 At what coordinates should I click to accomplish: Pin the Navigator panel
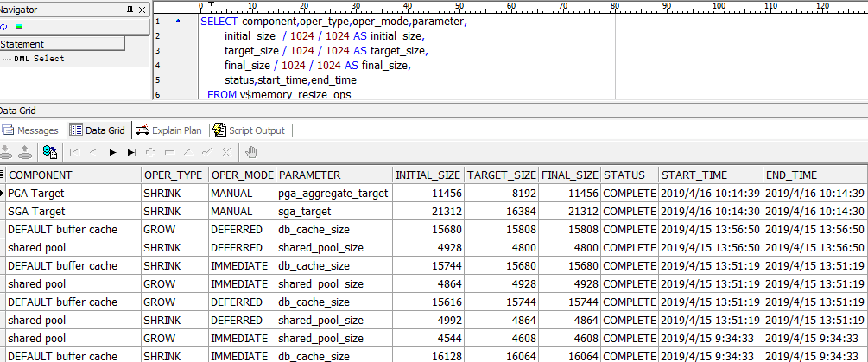(x=130, y=10)
